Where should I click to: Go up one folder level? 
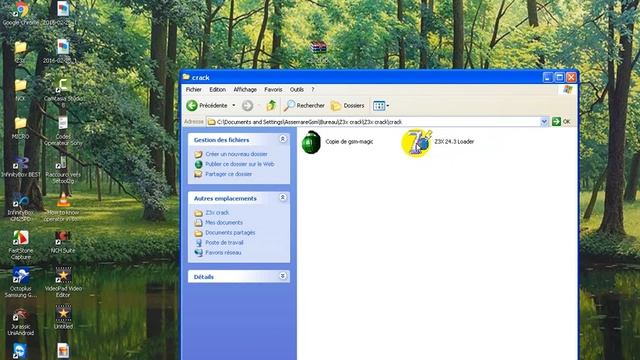[271, 105]
